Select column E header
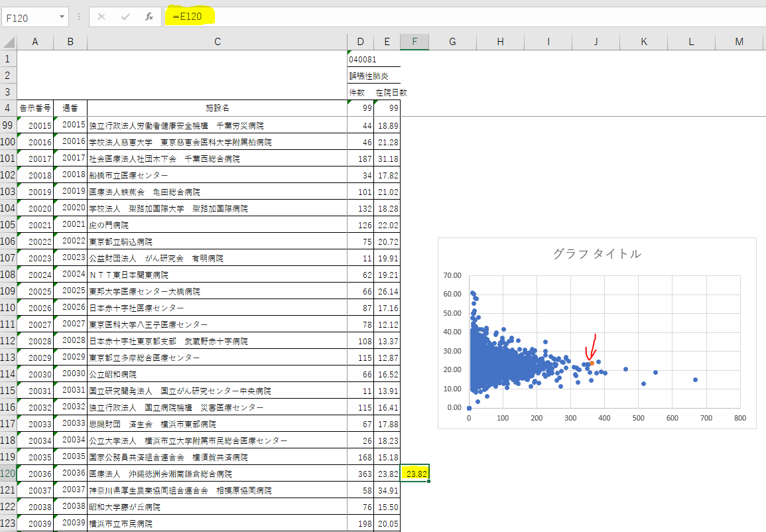The height and width of the screenshot is (532, 766). (x=387, y=42)
